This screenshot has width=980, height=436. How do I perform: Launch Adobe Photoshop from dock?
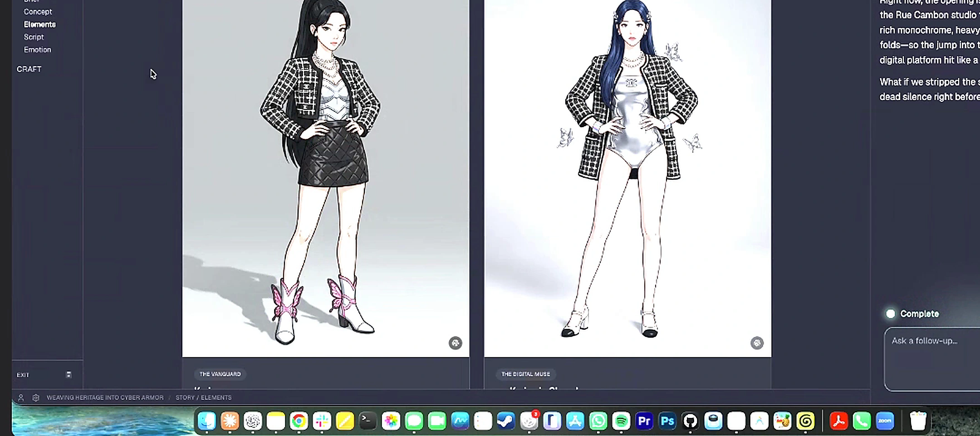pos(667,421)
